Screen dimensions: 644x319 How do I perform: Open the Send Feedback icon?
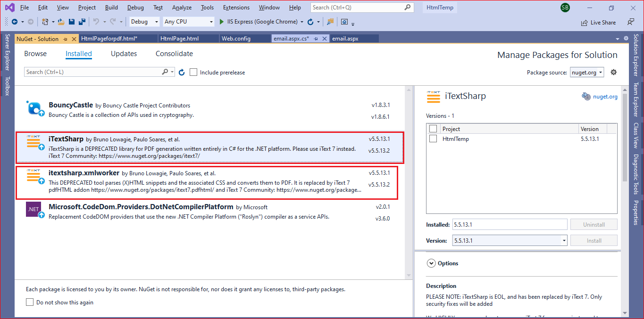631,22
